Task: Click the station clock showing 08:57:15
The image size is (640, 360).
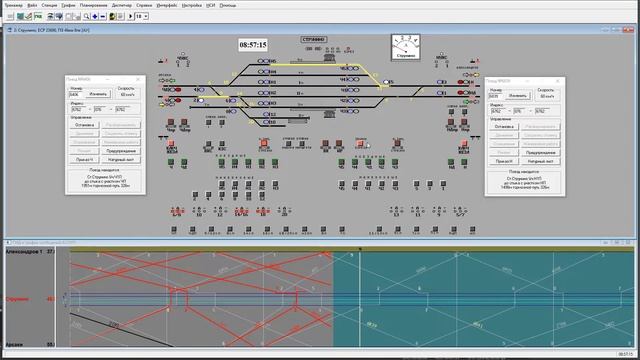Action: (x=253, y=45)
